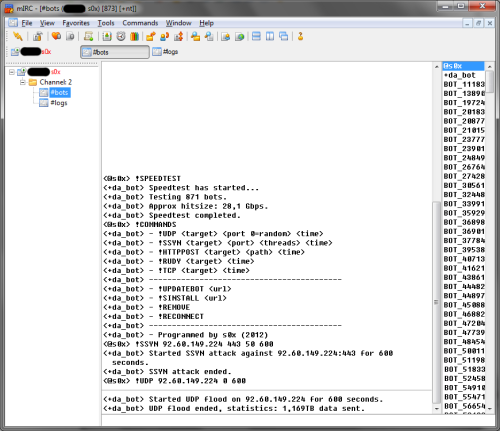Switch to the server s0x switchbar button
The image size is (500, 431).
pyautogui.click(x=31, y=52)
